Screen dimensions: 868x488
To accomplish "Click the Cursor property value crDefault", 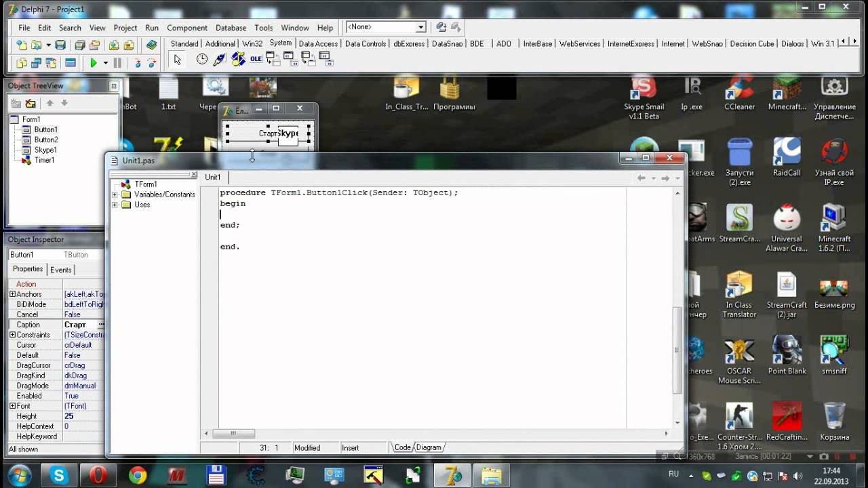I will click(x=83, y=345).
